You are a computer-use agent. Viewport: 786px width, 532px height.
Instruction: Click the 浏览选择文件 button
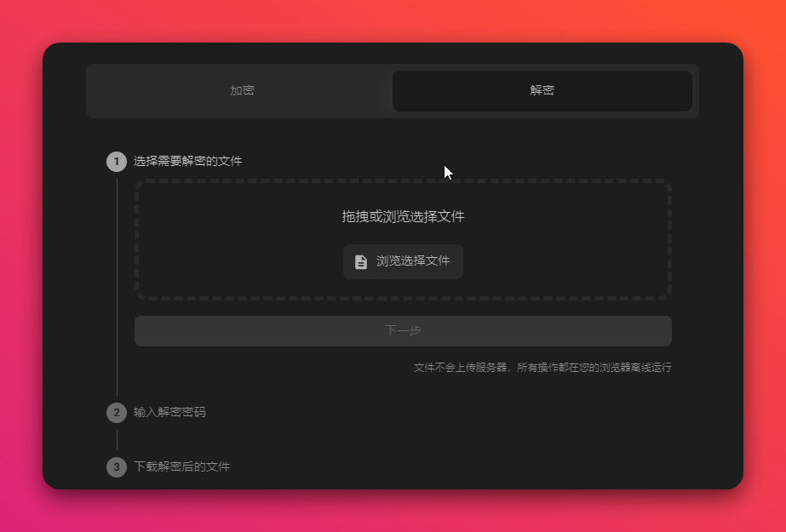[x=403, y=261]
